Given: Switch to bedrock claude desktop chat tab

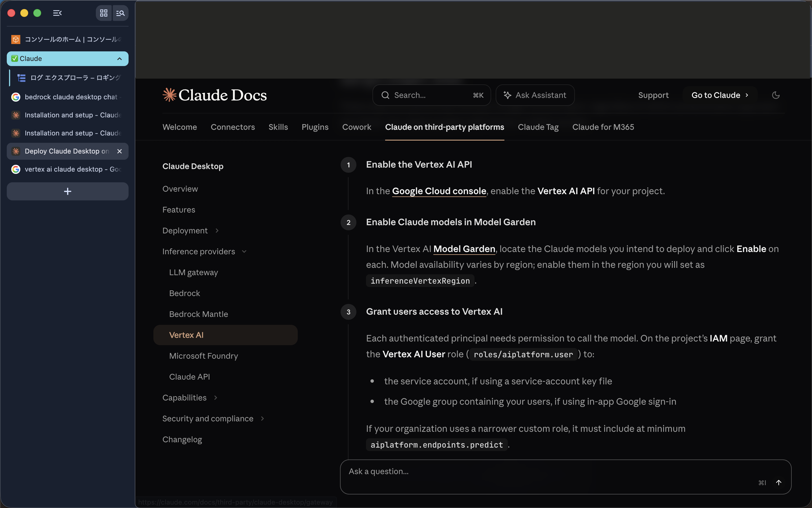Looking at the screenshot, I should (67, 97).
